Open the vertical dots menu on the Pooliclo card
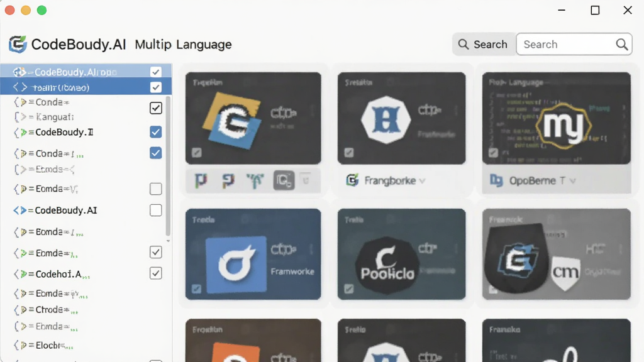Screen dimensions: 644x362 457,248
